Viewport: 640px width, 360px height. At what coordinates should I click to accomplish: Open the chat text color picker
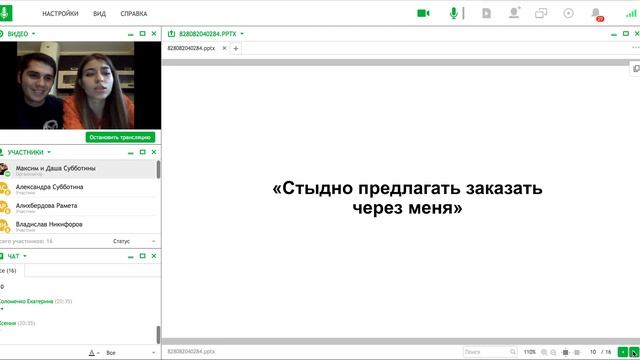click(93, 353)
